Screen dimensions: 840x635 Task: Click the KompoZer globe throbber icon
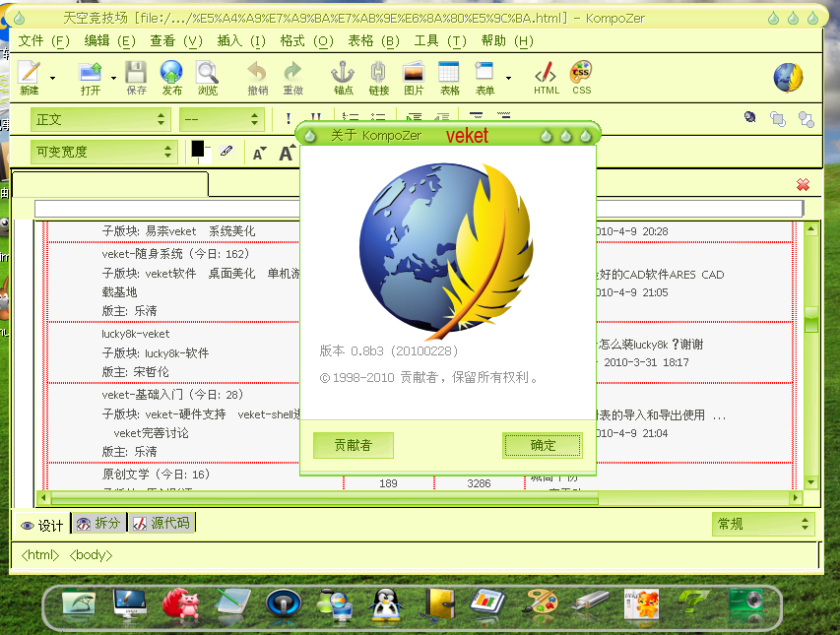[x=788, y=77]
